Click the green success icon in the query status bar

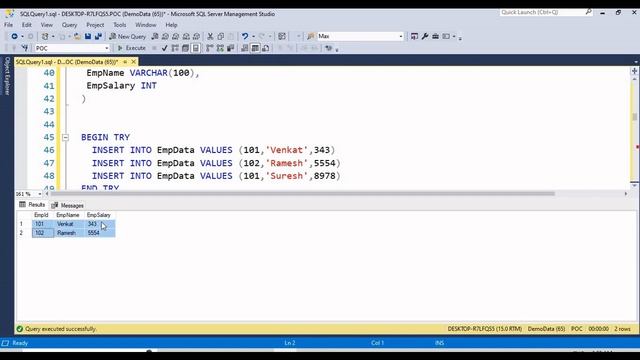(x=19, y=329)
